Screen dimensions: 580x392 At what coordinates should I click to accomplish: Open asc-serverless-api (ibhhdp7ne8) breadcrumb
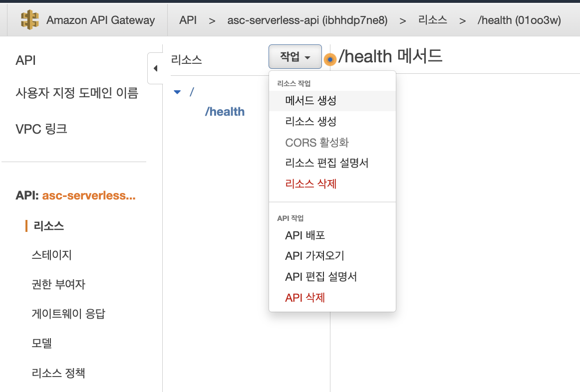pos(307,20)
